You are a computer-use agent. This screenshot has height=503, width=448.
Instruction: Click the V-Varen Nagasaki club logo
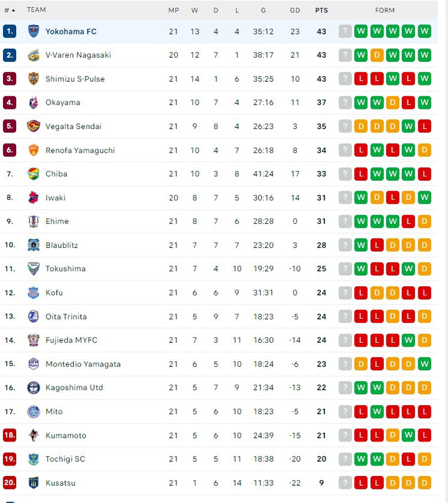(33, 55)
